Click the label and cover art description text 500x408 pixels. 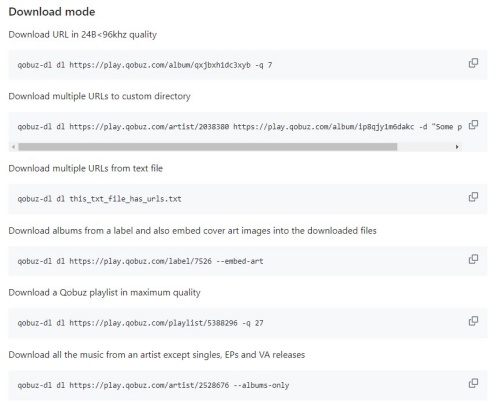(x=192, y=231)
